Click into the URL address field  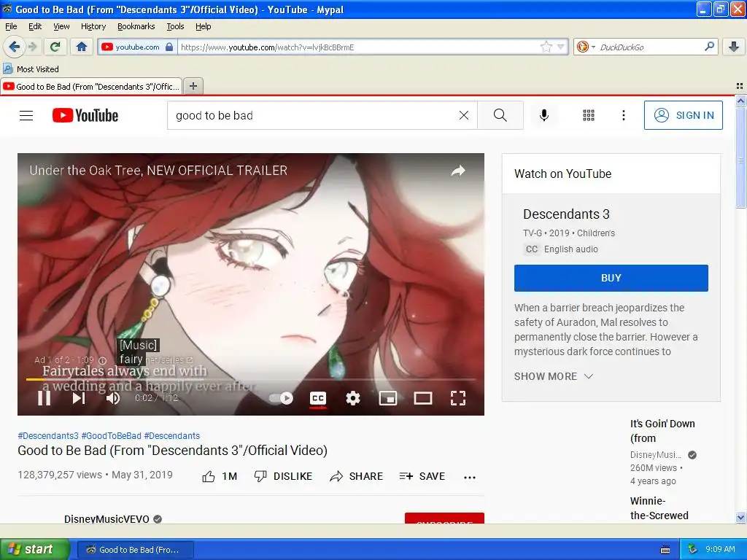coord(359,47)
